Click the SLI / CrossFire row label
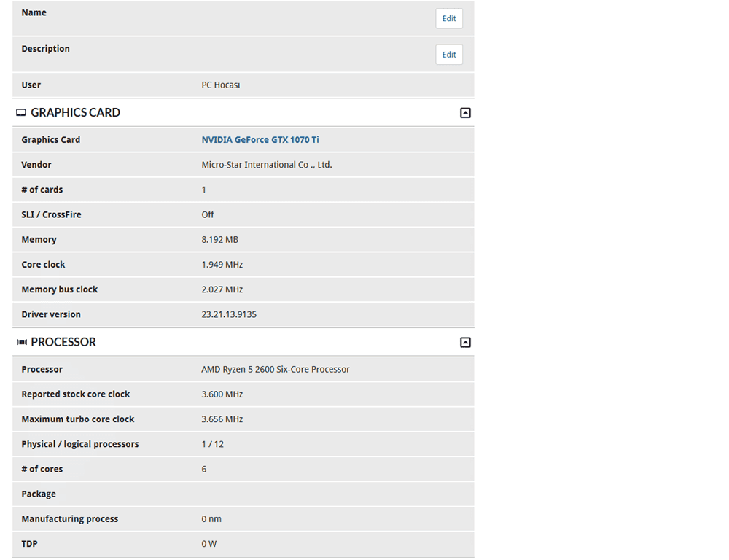The height and width of the screenshot is (560, 729). 52,215
